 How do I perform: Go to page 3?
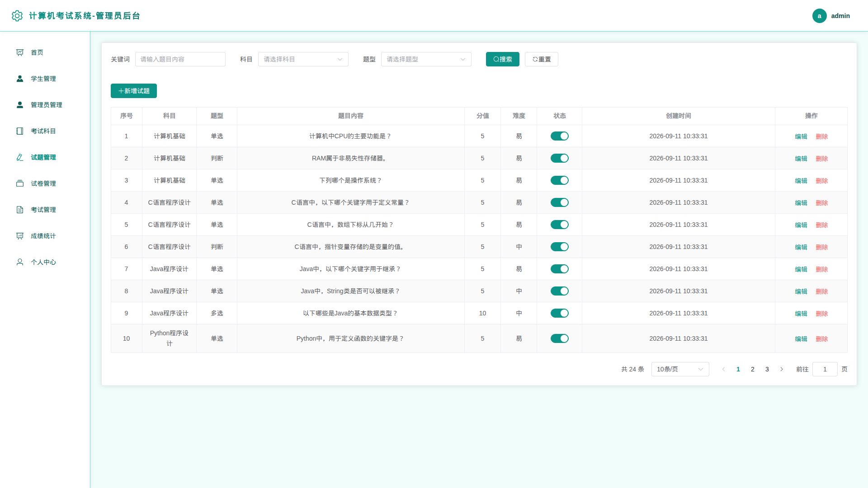(767, 369)
